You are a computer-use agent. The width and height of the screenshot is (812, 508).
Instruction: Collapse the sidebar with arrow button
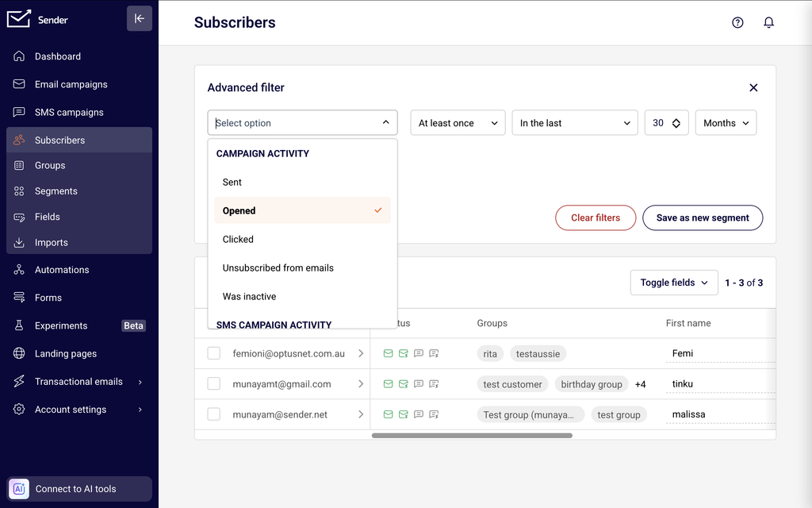[140, 19]
